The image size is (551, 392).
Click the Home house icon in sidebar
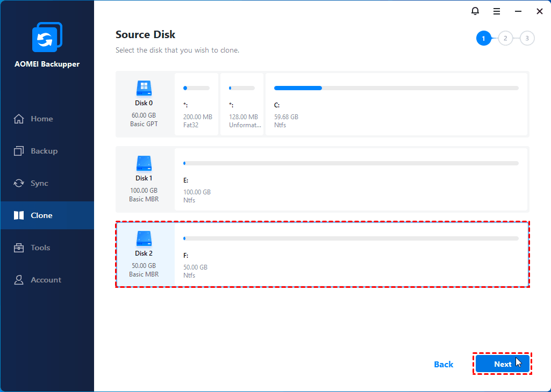tap(19, 119)
